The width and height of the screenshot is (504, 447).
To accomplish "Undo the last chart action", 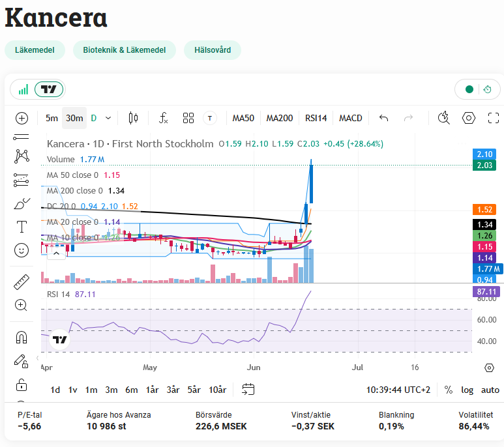I will pos(384,118).
